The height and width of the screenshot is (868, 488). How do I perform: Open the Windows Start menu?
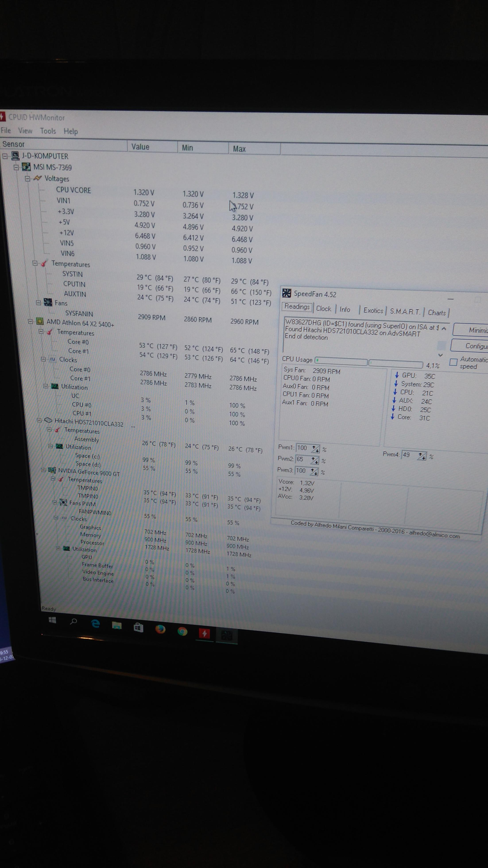52,620
